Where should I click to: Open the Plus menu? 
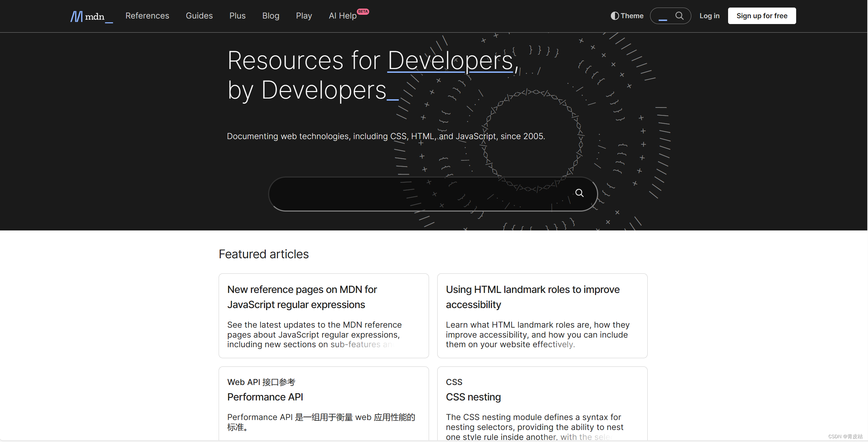(237, 16)
